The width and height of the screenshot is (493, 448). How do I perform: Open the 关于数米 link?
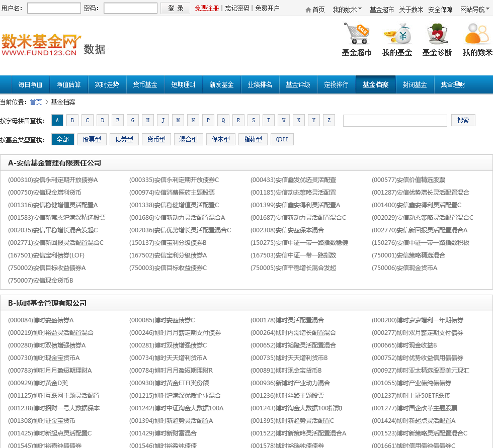click(411, 10)
